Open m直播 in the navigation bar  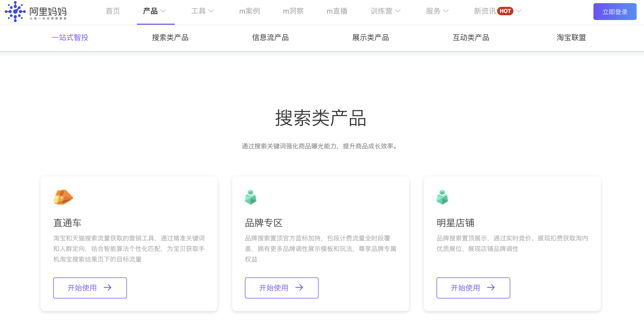(337, 11)
